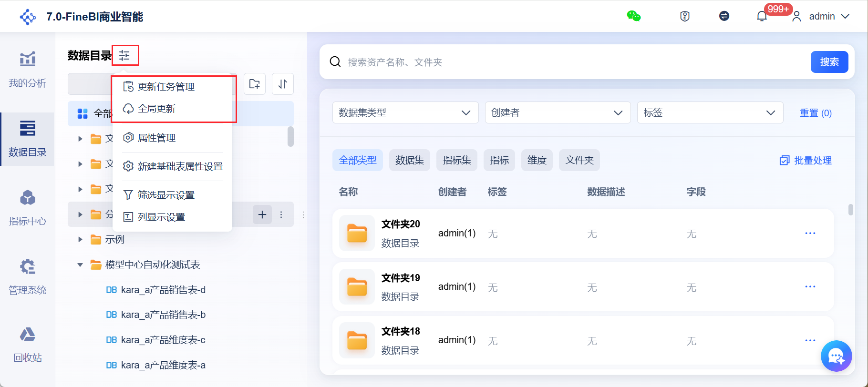This screenshot has width=868, height=387.
Task: Open the 文件夹19 folder thumbnail
Action: click(357, 286)
